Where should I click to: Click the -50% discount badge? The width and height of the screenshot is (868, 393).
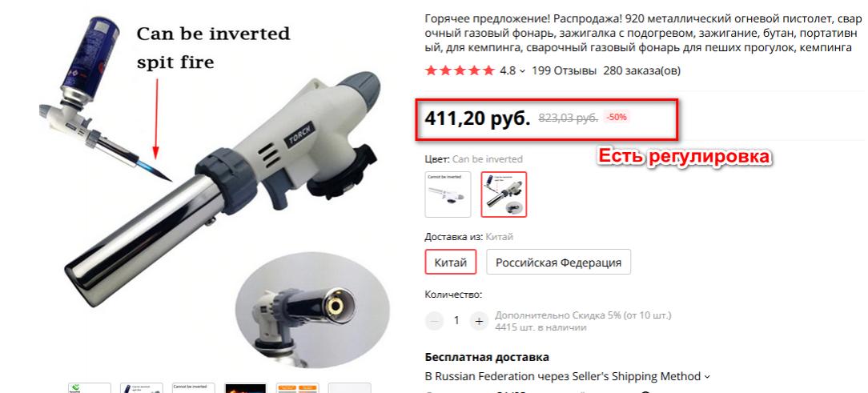coord(616,118)
